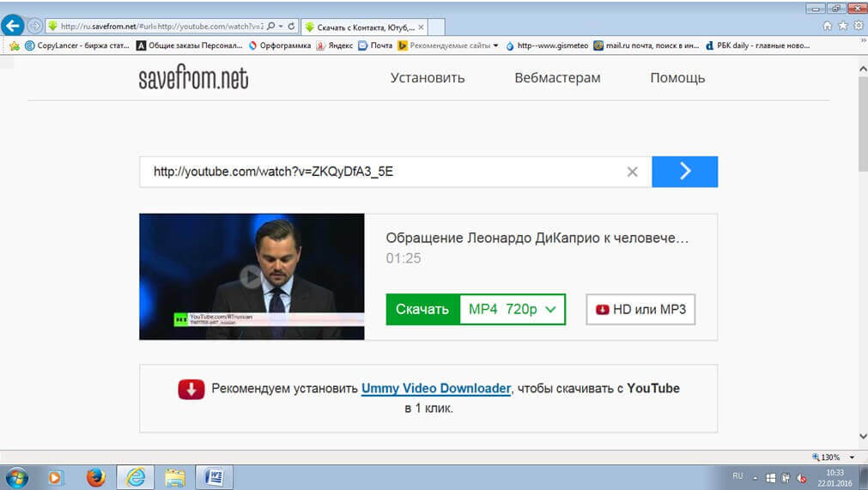Refresh the page with the reload icon
The image size is (868, 490).
(x=292, y=27)
